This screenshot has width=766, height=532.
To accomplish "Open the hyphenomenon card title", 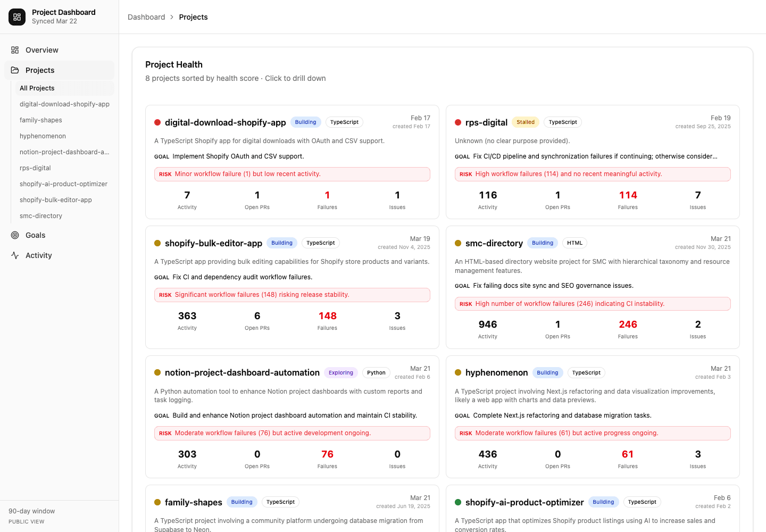I will (496, 372).
